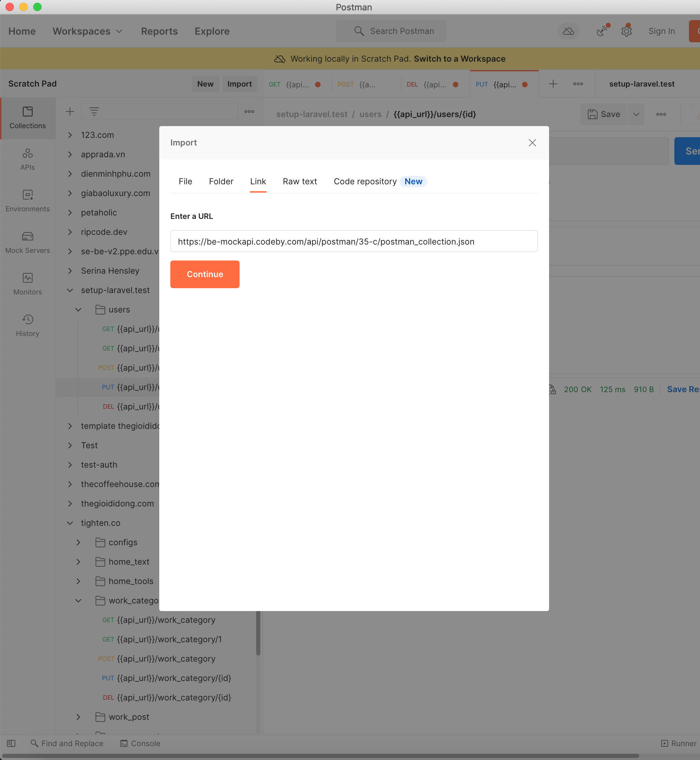Click the offline cloud sync icon
This screenshot has height=760, width=700.
(x=568, y=31)
